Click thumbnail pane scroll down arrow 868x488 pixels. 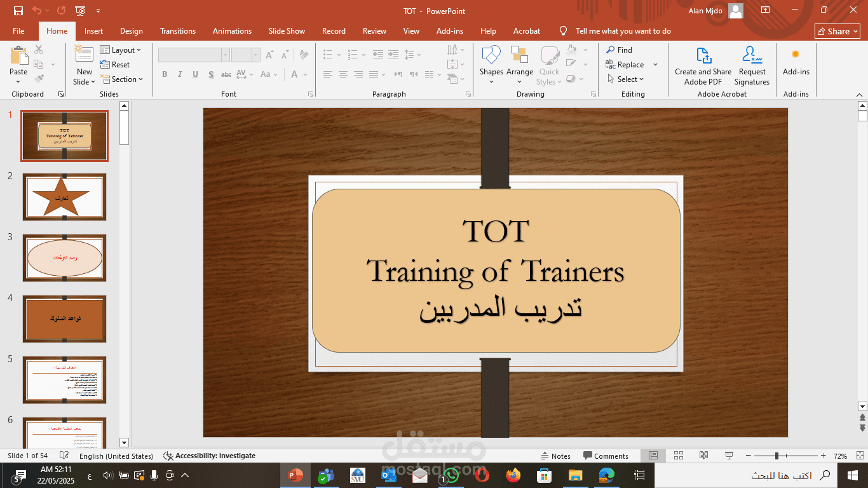[x=124, y=442]
